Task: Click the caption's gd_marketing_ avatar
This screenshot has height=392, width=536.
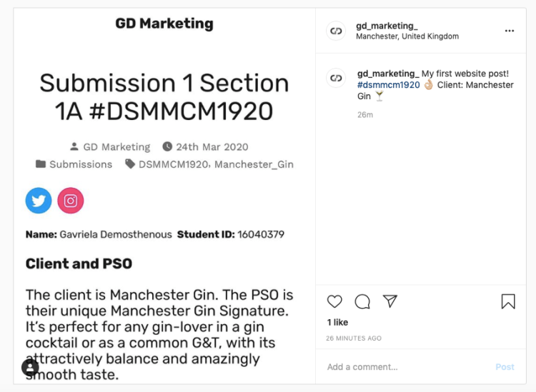Action: tap(336, 78)
